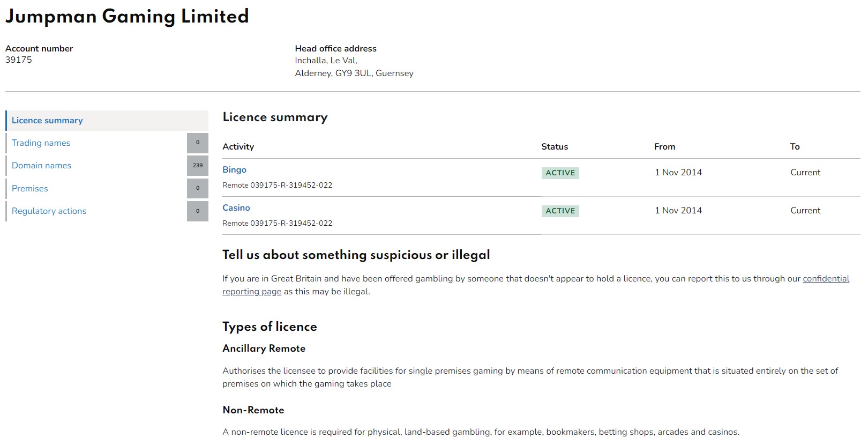Click the Bingo activity link
868x445 pixels.
point(234,170)
